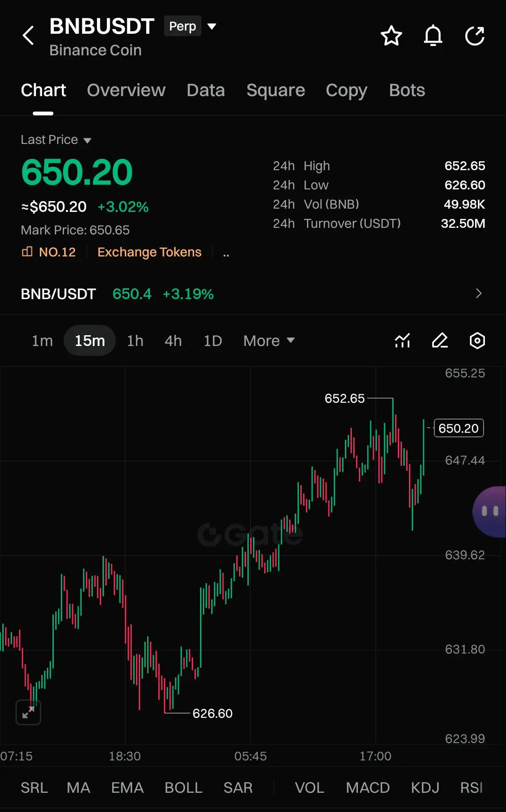Toggle the SAR indicator
Viewport: 506px width, 812px height.
point(238,788)
